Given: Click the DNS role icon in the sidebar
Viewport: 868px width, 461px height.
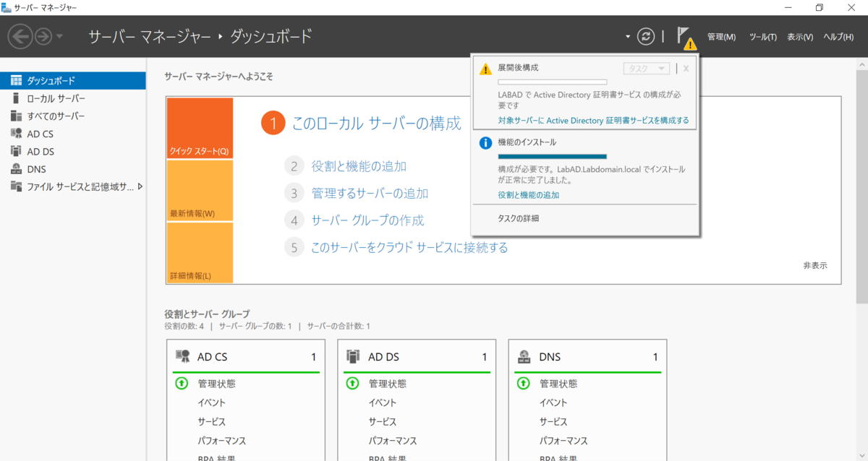Looking at the screenshot, I should (x=16, y=169).
